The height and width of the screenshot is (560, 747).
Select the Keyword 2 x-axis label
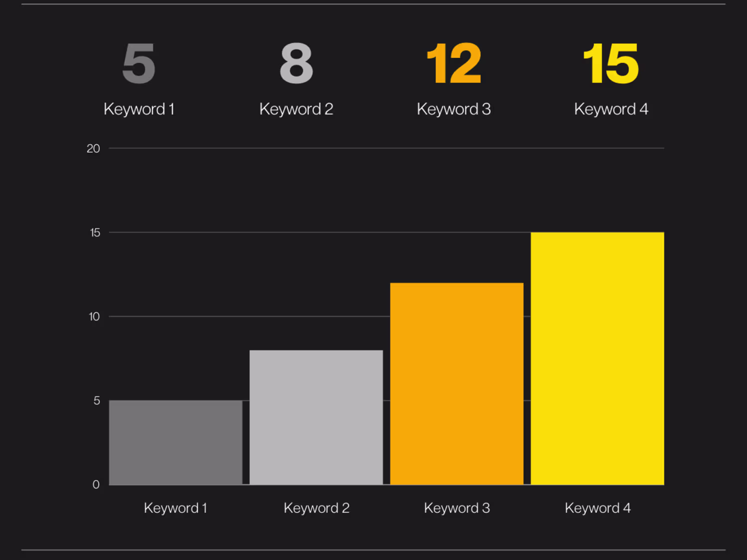point(316,508)
